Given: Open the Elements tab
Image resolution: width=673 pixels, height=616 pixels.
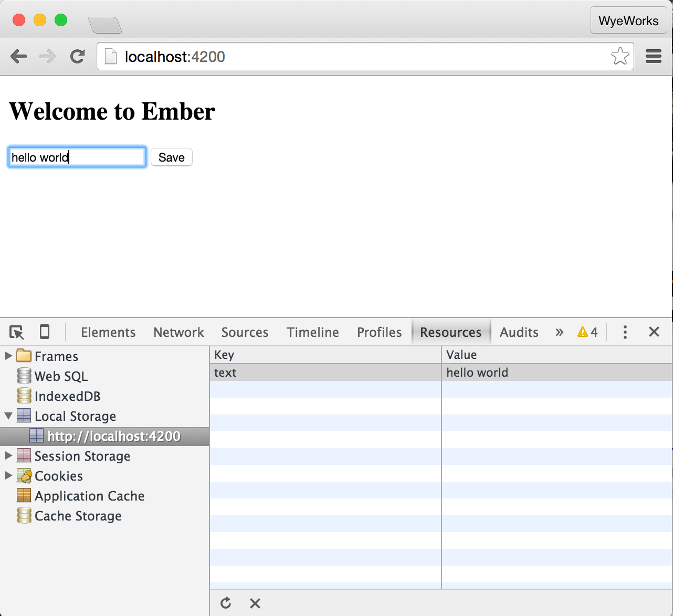Looking at the screenshot, I should (x=108, y=332).
